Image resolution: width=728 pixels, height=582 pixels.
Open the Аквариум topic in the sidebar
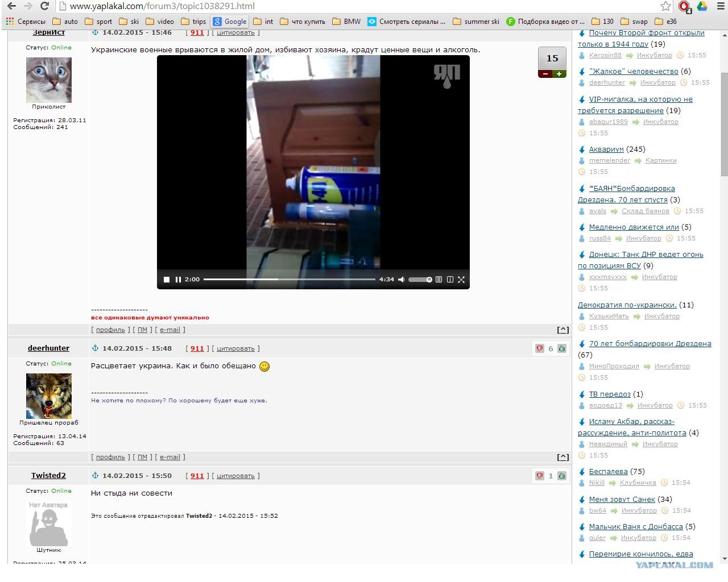pyautogui.click(x=606, y=149)
